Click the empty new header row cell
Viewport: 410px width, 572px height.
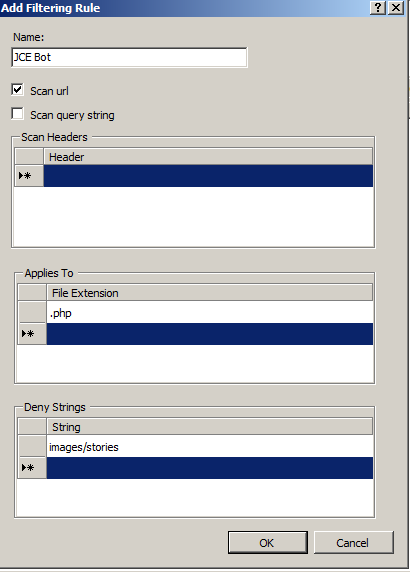coord(208,176)
